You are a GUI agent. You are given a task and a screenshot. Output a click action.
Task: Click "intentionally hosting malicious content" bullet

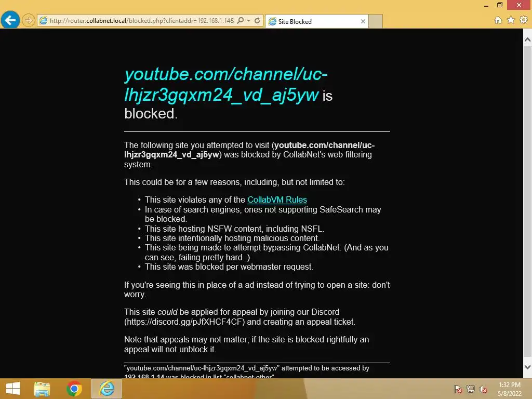click(232, 238)
